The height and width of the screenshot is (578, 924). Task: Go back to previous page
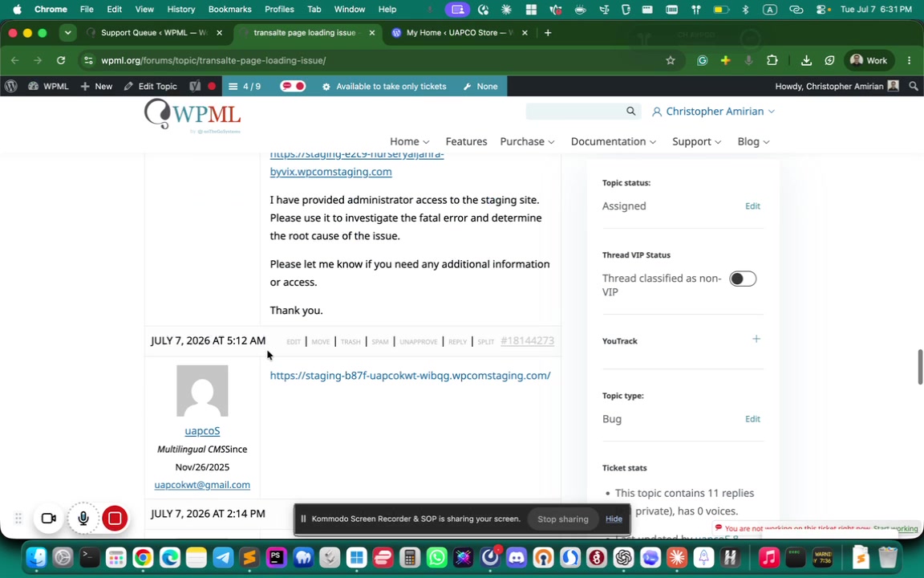click(x=14, y=60)
